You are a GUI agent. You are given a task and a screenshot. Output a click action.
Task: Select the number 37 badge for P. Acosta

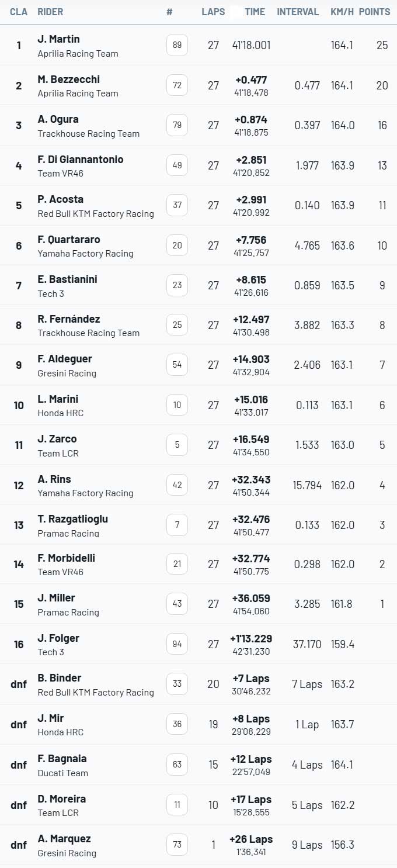pyautogui.click(x=177, y=205)
